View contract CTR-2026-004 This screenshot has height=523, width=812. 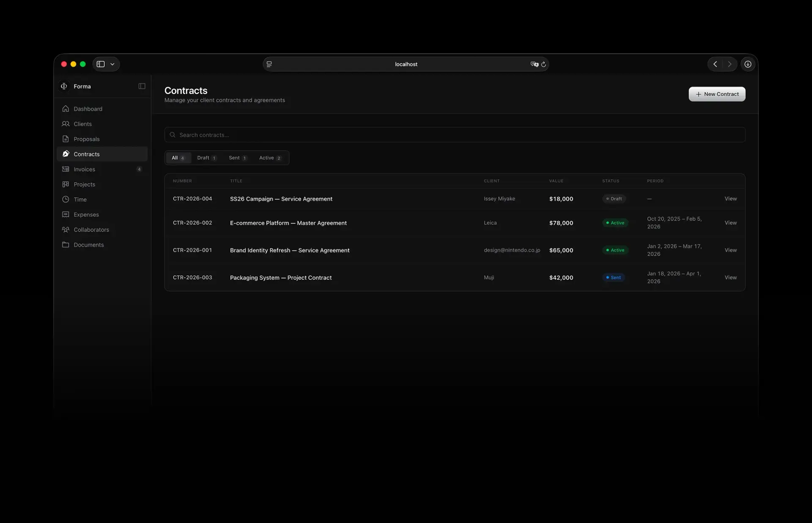tap(730, 199)
